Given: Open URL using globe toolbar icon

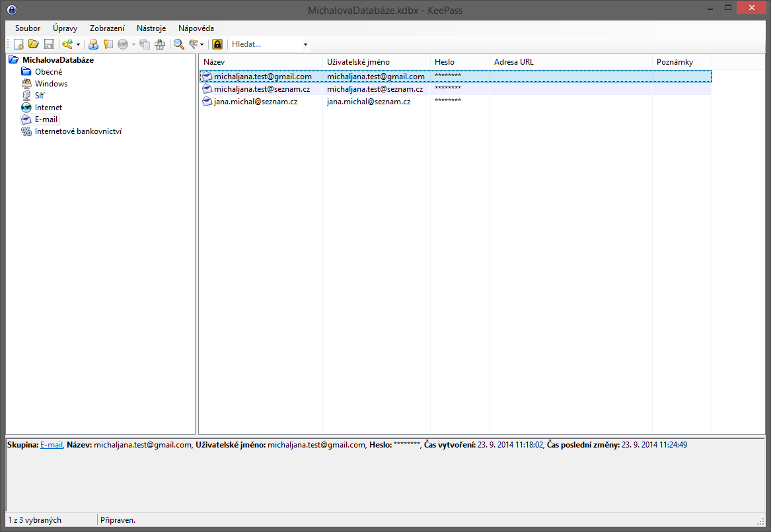Looking at the screenshot, I should point(123,44).
